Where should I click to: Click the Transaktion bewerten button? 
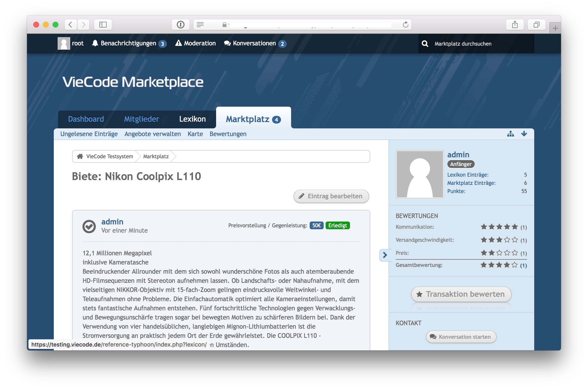(x=461, y=294)
